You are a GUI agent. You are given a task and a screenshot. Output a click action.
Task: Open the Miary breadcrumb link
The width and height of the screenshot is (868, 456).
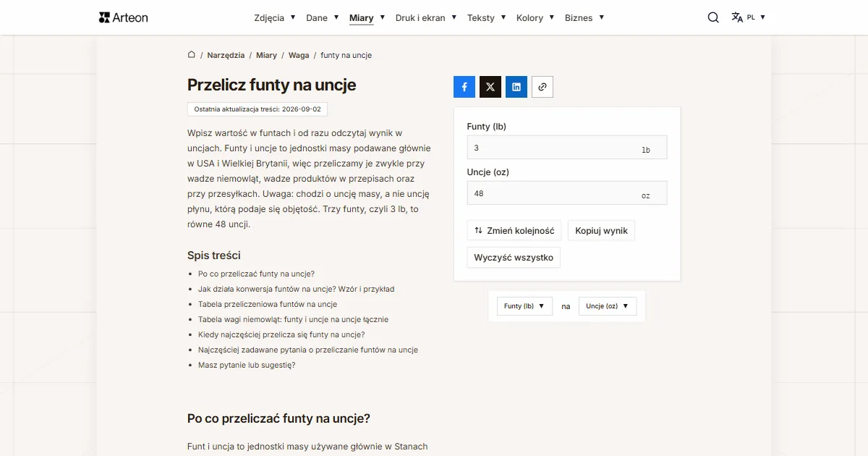click(x=266, y=55)
